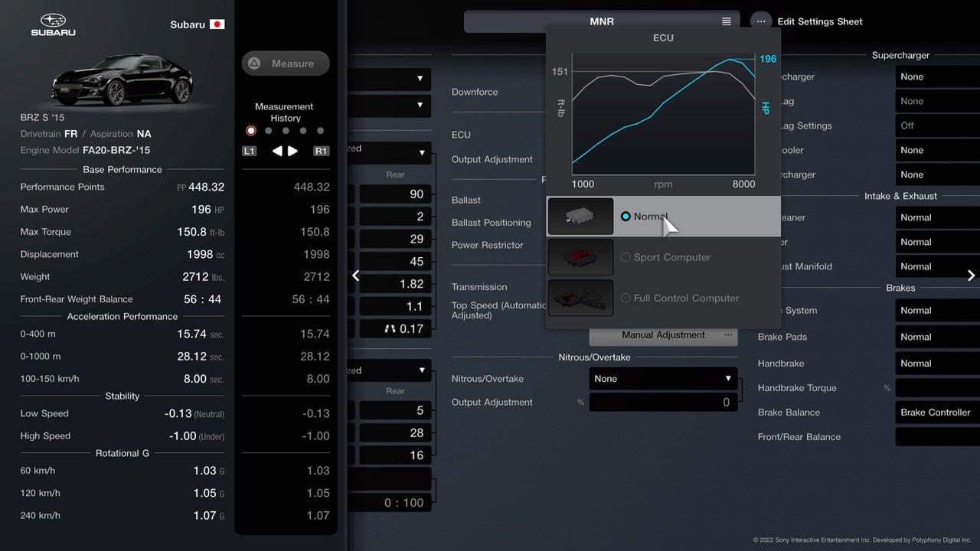
Task: Open the Brake Balance Brake Controller dropdown
Action: point(938,412)
